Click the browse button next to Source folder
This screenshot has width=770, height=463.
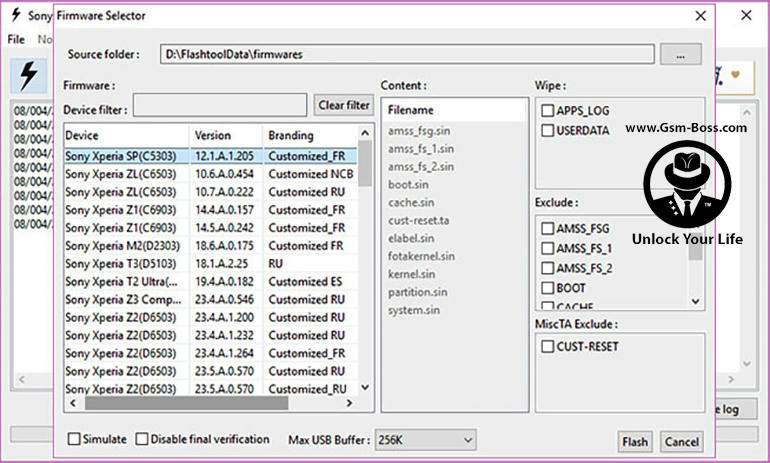[680, 54]
